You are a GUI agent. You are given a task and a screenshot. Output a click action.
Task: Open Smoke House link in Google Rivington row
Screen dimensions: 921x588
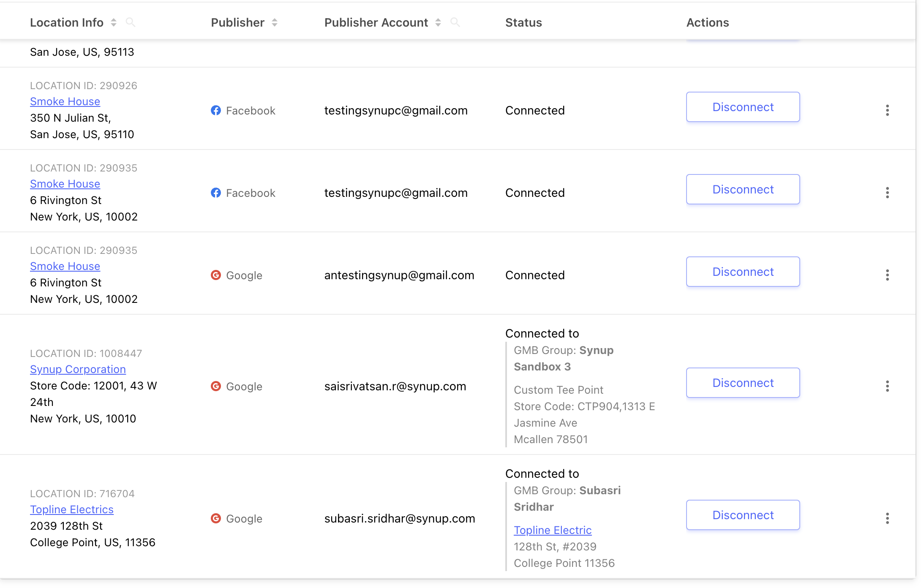[65, 266]
